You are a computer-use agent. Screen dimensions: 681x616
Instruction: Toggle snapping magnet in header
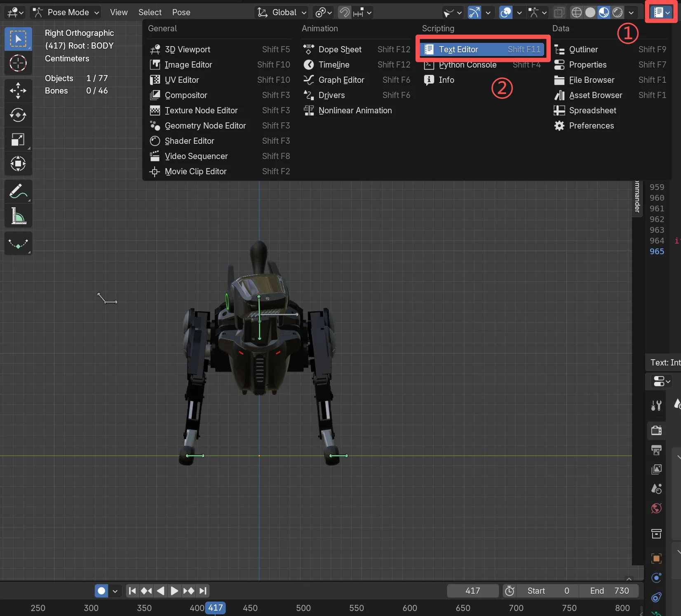tap(344, 12)
